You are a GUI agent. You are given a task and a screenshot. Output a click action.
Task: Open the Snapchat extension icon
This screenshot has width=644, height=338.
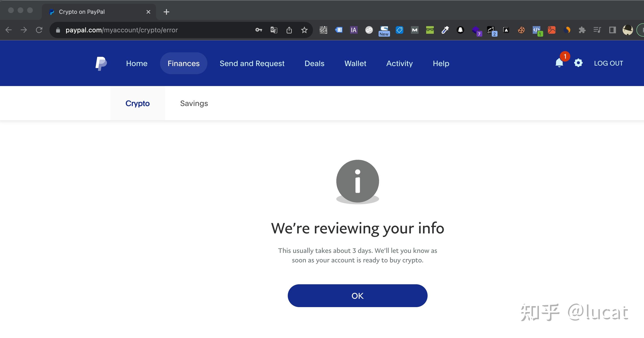pyautogui.click(x=460, y=30)
